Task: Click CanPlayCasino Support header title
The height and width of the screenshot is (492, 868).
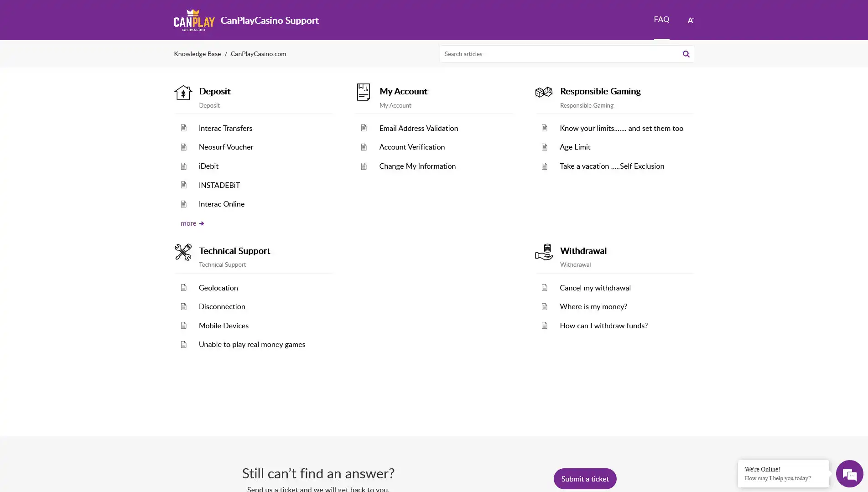Action: point(270,20)
